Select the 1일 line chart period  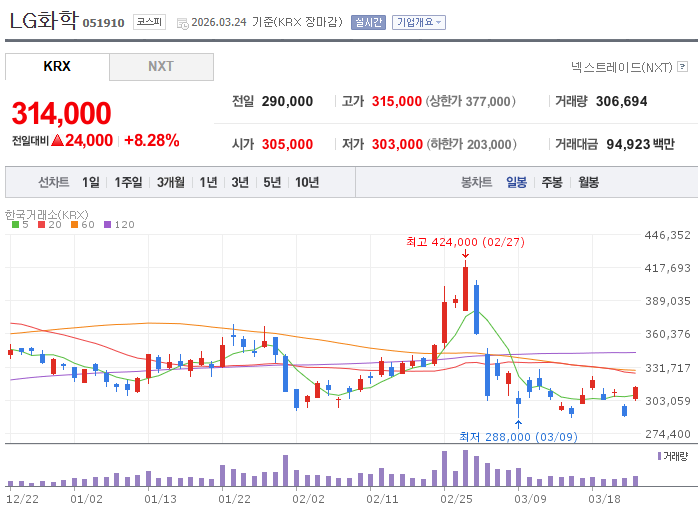(x=91, y=182)
